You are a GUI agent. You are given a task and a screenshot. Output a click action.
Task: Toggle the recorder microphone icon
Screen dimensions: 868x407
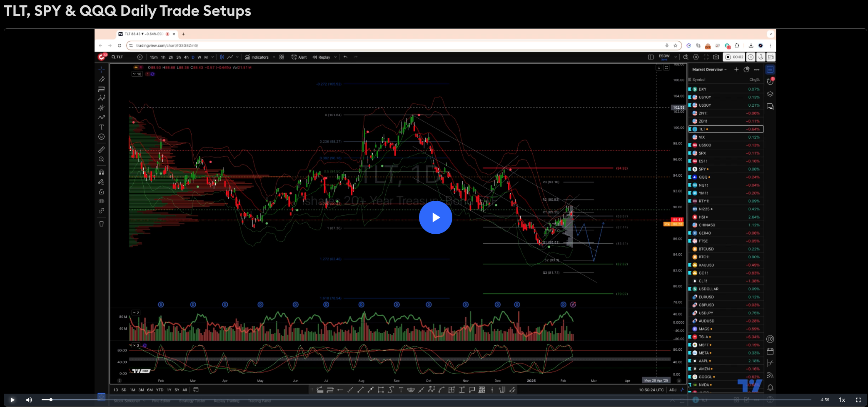(x=761, y=57)
